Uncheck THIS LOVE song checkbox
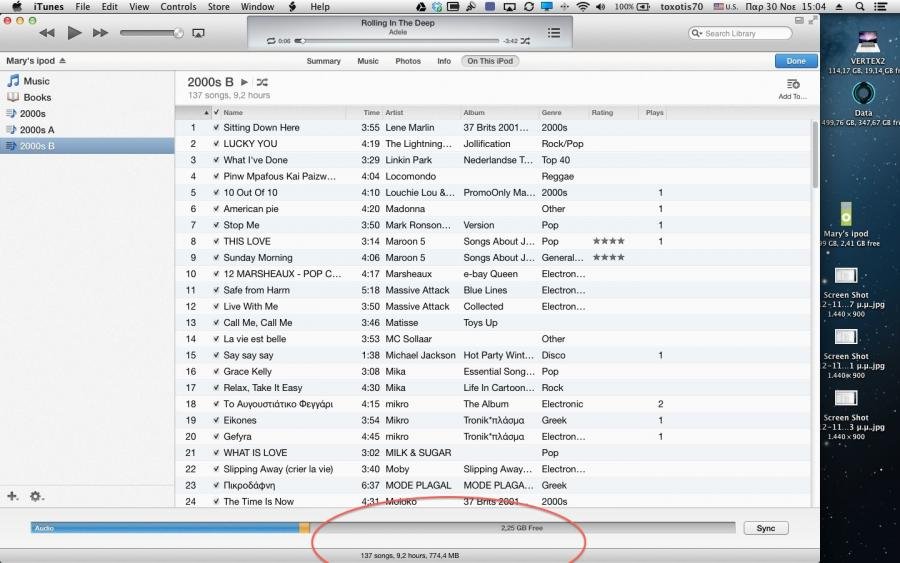900x563 pixels. pos(216,242)
